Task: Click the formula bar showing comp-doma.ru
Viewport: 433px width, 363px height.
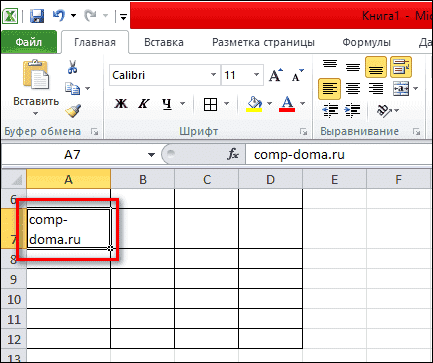Action: (339, 155)
